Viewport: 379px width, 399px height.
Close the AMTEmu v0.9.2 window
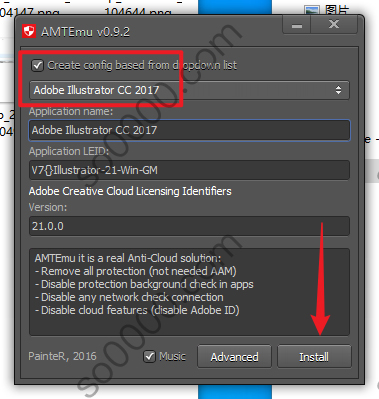(x=334, y=25)
